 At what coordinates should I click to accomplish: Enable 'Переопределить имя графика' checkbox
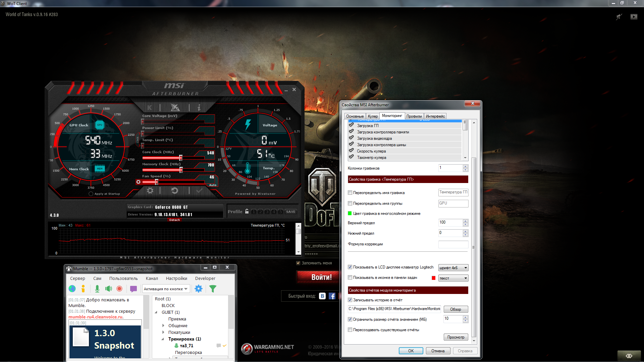[350, 193]
